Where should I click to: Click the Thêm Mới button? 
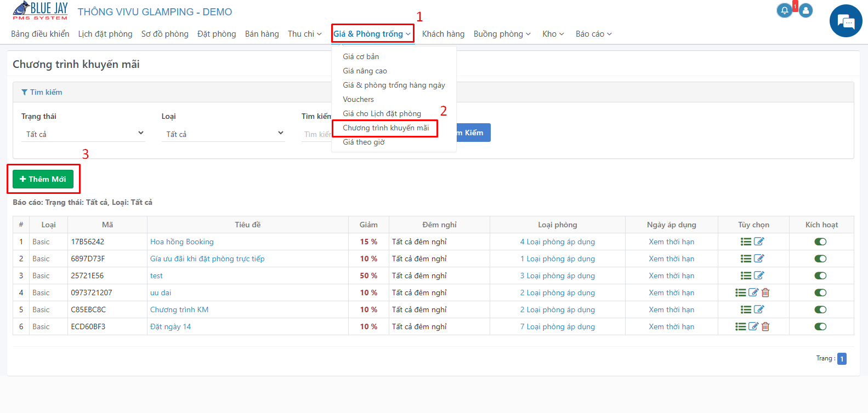(x=43, y=179)
